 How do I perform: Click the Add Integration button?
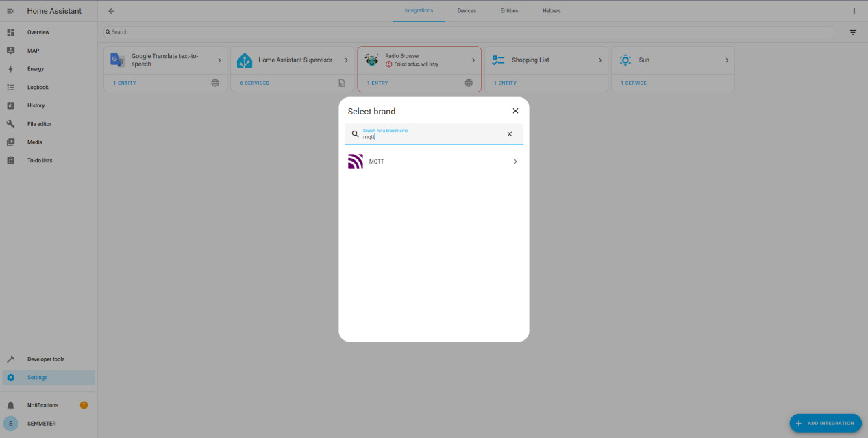[826, 423]
